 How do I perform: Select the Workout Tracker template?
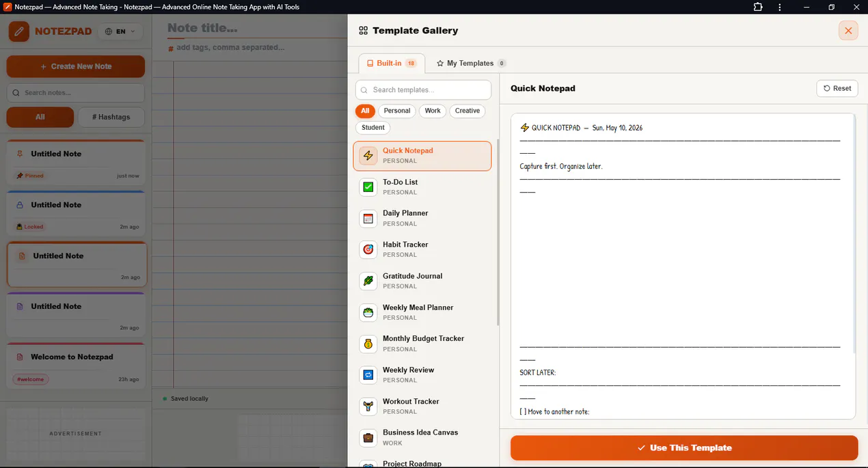[x=422, y=407]
